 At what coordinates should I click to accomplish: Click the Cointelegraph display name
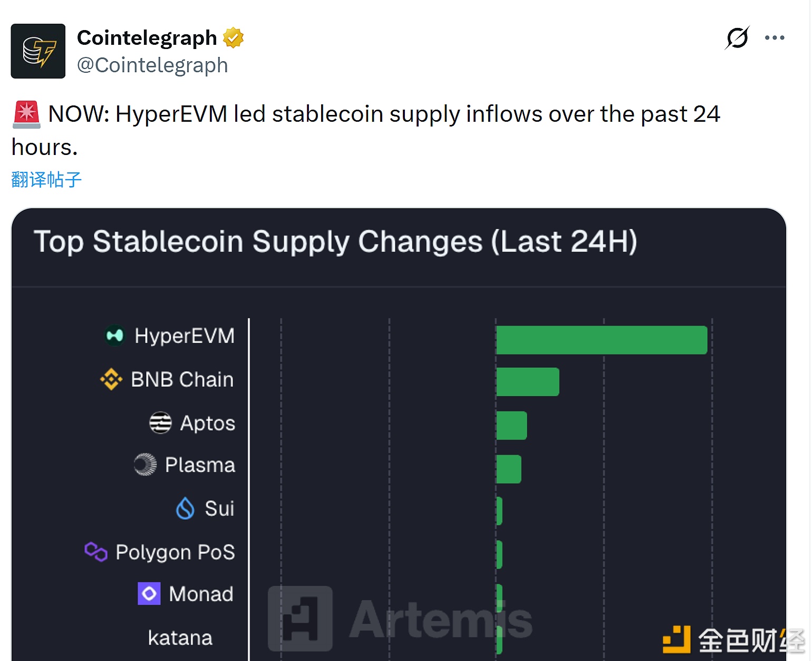(147, 38)
